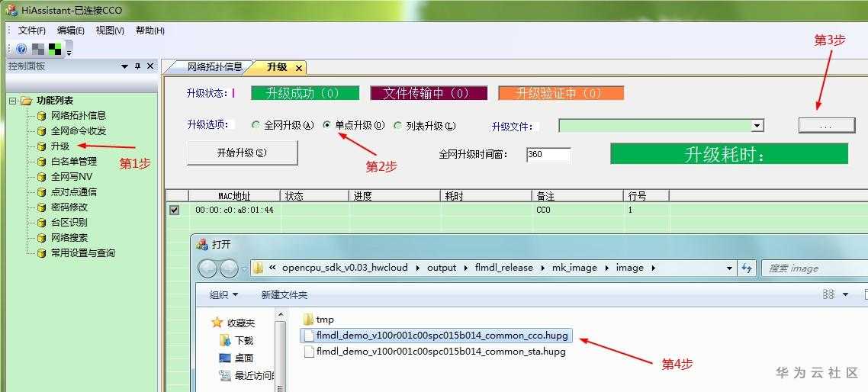Open the address bar history dropdown
The width and height of the screenshot is (868, 392).
730,268
